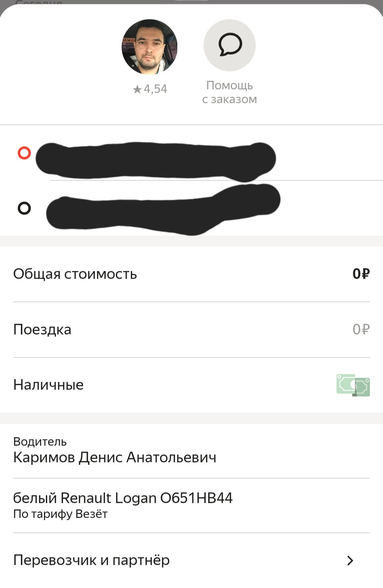
Task: Select the black destination point circle
Action: [24, 208]
